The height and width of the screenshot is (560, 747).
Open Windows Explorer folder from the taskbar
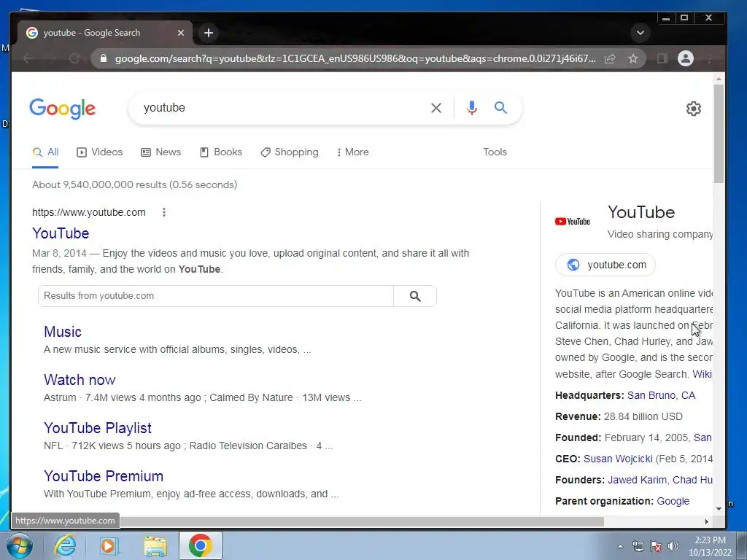pos(155,546)
